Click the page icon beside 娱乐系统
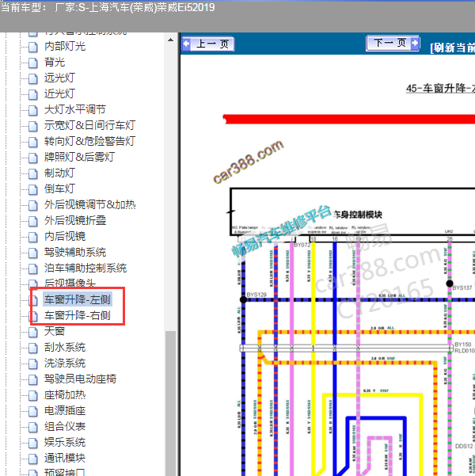This screenshot has height=476, width=475. click(33, 443)
